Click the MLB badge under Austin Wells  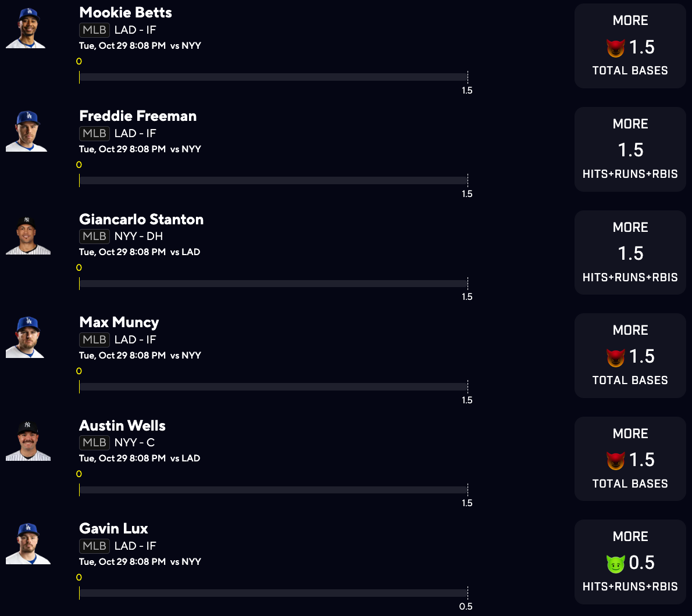pyautogui.click(x=94, y=442)
